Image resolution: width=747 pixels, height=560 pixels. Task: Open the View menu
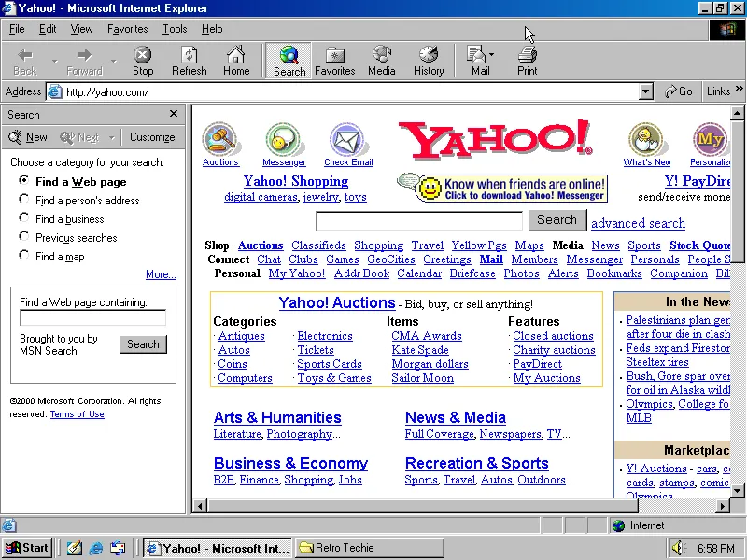tap(81, 28)
